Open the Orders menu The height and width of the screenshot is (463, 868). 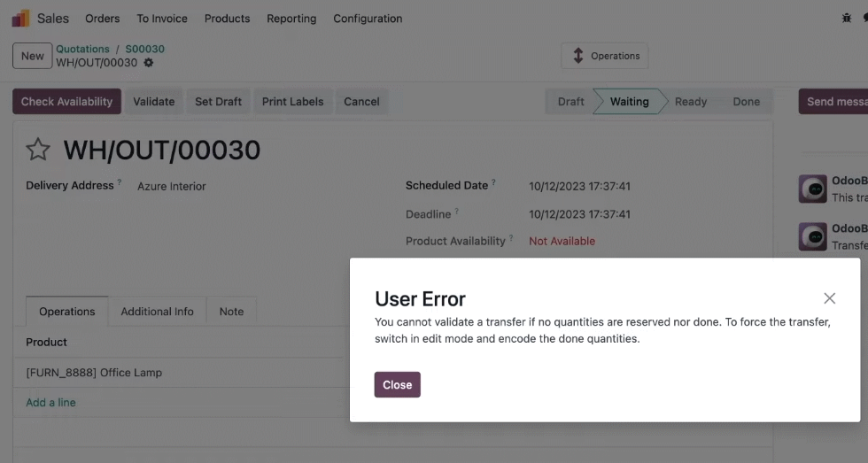[103, 19]
